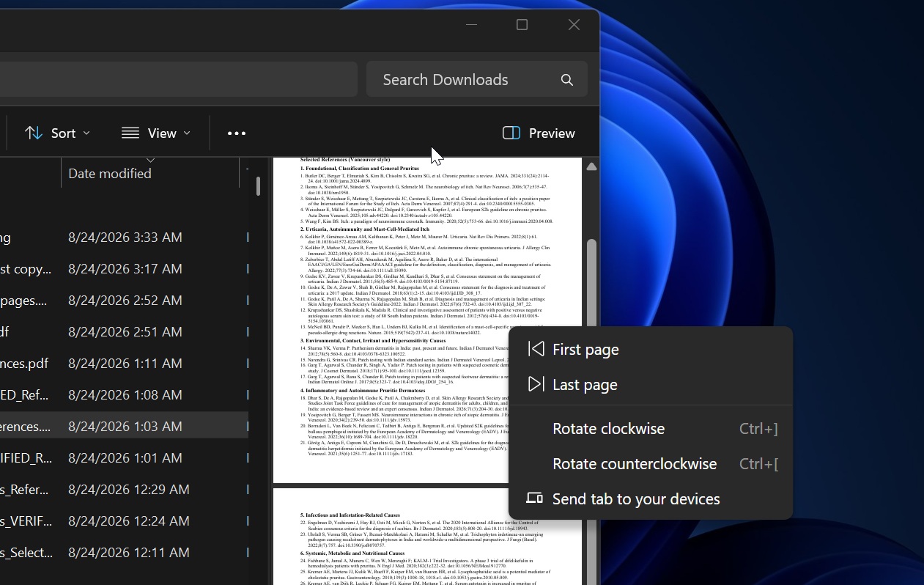Select highlighted file modified 8/24/2026 1:03 AM

coord(124,426)
